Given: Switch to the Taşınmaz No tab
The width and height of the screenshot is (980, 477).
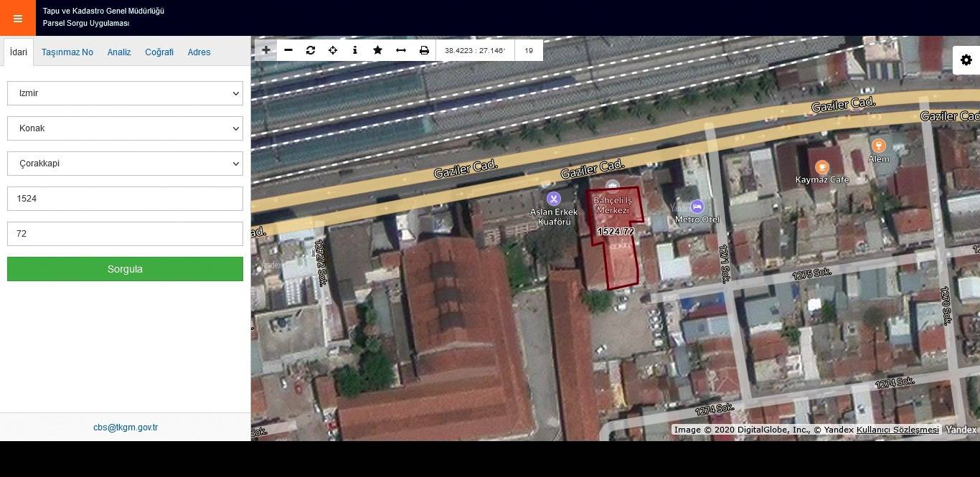Looking at the screenshot, I should tap(67, 52).
